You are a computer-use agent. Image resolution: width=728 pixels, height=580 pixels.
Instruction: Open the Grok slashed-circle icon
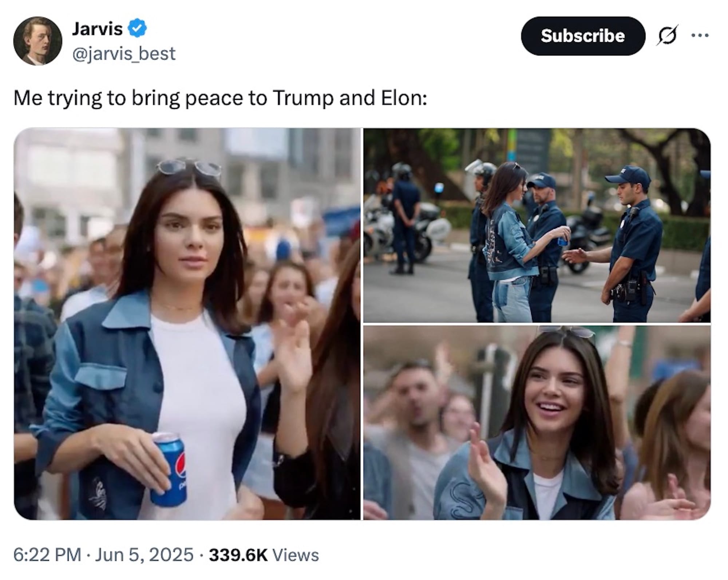(x=667, y=36)
